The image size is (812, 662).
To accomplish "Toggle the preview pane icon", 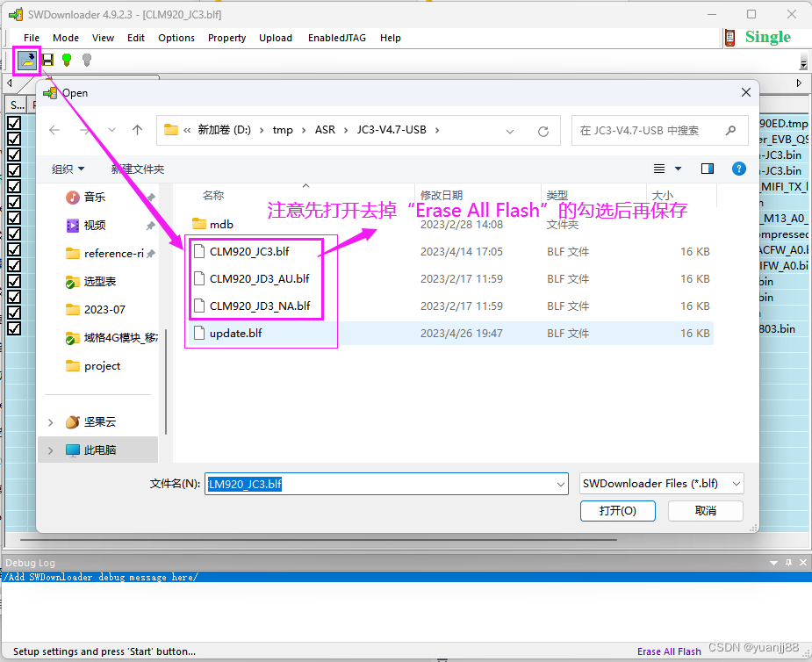I will [708, 169].
